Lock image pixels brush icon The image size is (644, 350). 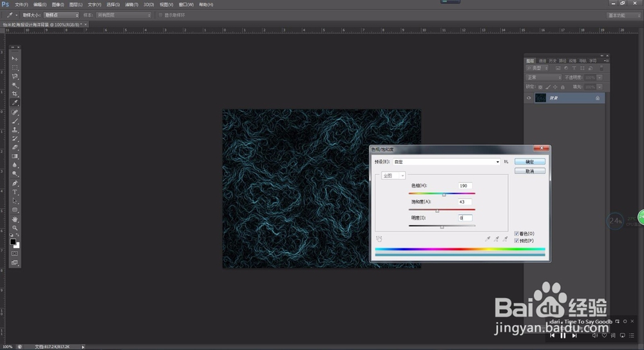tap(548, 87)
